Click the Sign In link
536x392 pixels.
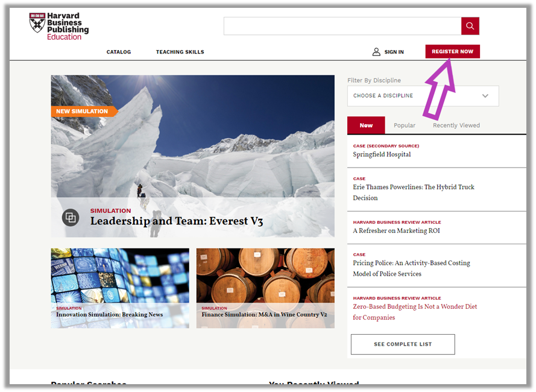coord(394,52)
